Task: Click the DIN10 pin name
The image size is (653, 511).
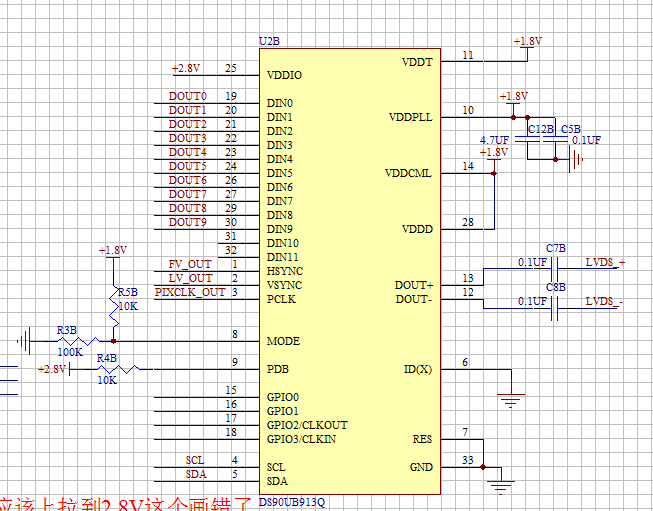Action: 283,243
